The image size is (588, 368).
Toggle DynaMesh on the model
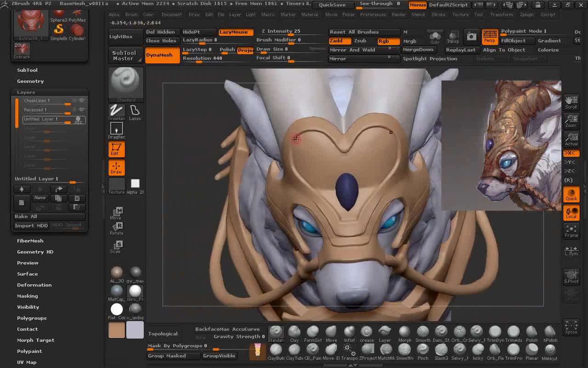162,55
